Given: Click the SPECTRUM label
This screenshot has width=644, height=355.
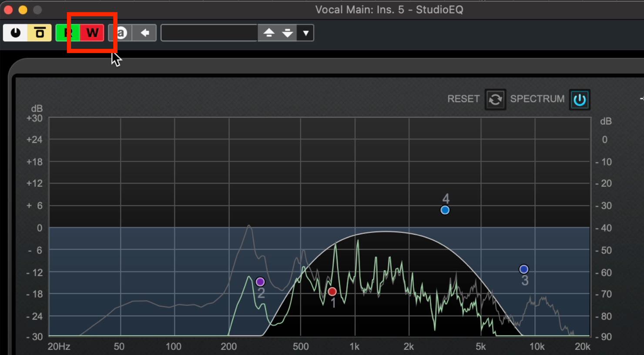Looking at the screenshot, I should 537,99.
